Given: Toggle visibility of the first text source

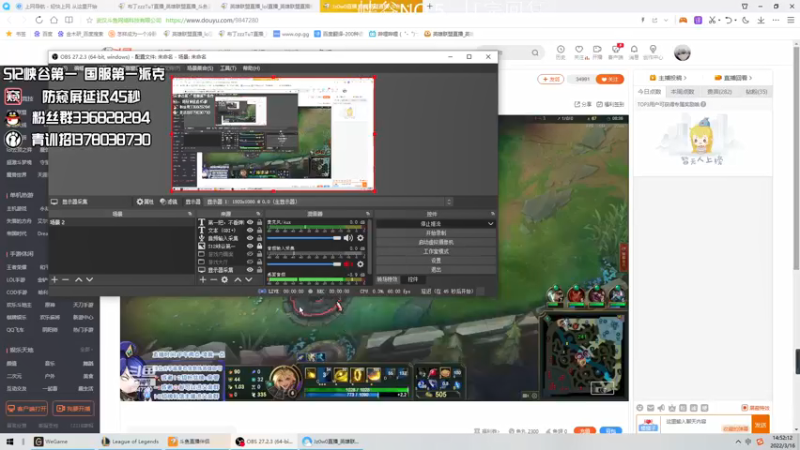Looking at the screenshot, I should coord(250,222).
